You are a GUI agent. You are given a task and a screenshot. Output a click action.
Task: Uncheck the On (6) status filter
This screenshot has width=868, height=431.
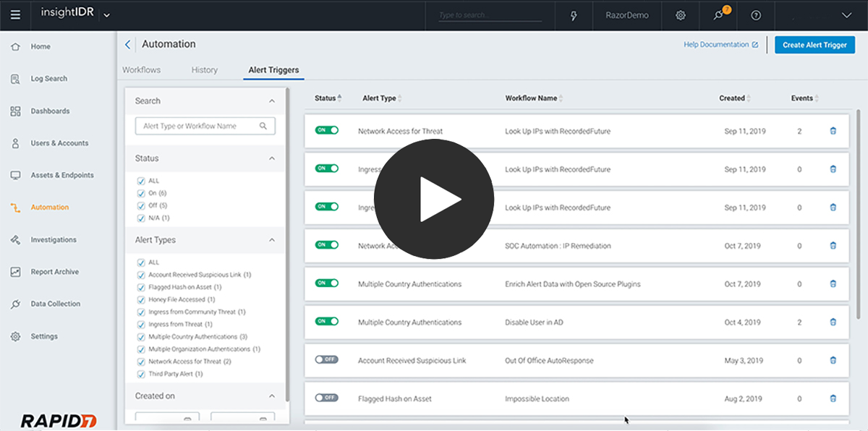141,193
